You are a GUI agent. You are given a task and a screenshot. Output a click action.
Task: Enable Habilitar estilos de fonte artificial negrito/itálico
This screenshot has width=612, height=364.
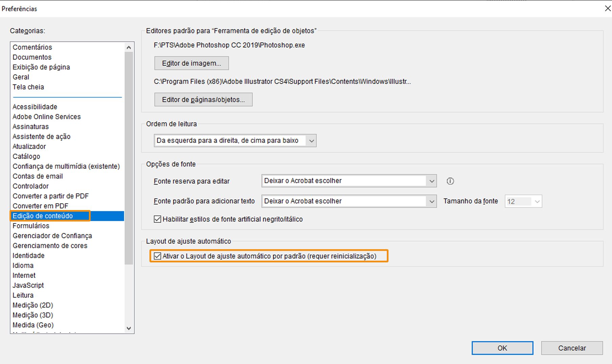click(x=157, y=219)
